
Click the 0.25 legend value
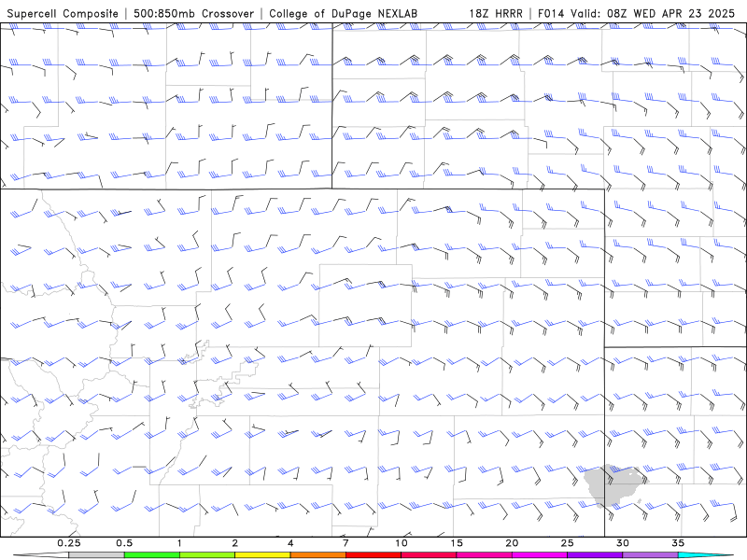coord(69,543)
